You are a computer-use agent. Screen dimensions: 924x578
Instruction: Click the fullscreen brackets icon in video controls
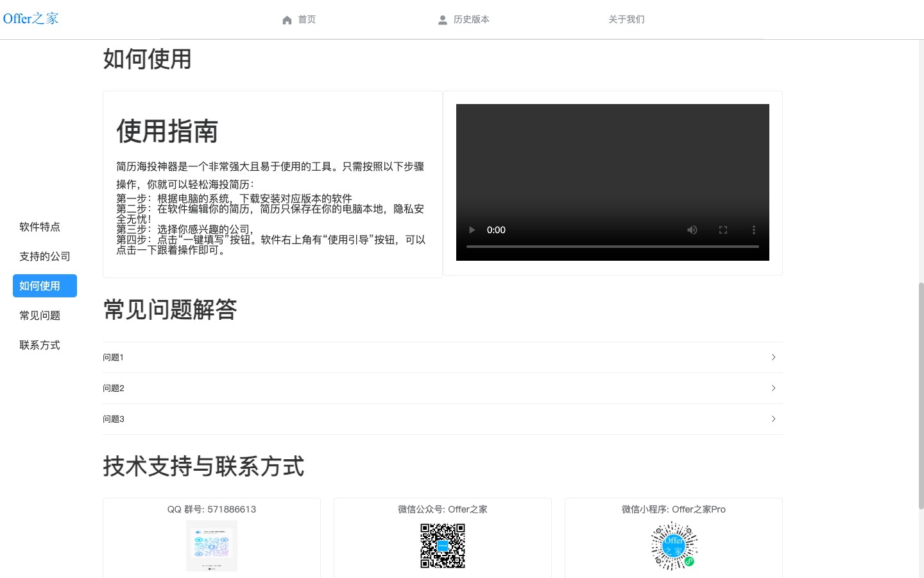tap(723, 229)
